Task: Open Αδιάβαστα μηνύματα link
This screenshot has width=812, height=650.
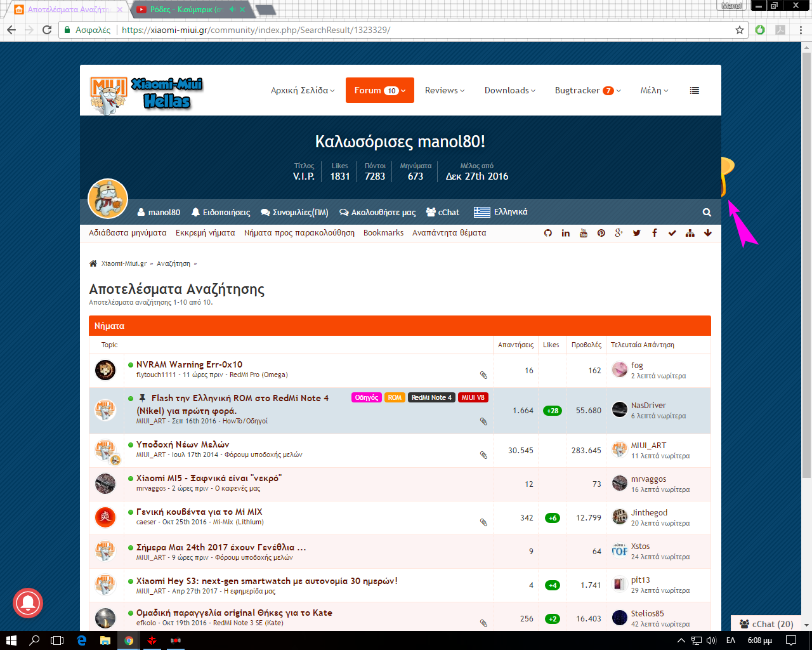Action: pos(128,233)
